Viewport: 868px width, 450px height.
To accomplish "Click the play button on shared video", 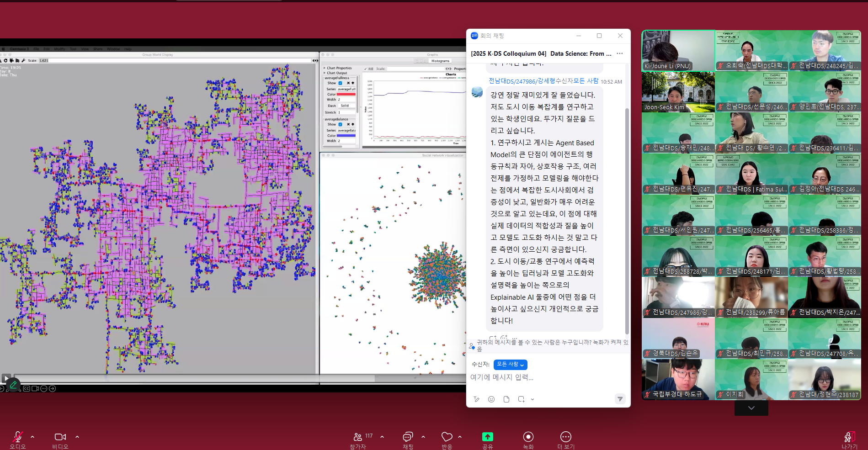I will 6,378.
